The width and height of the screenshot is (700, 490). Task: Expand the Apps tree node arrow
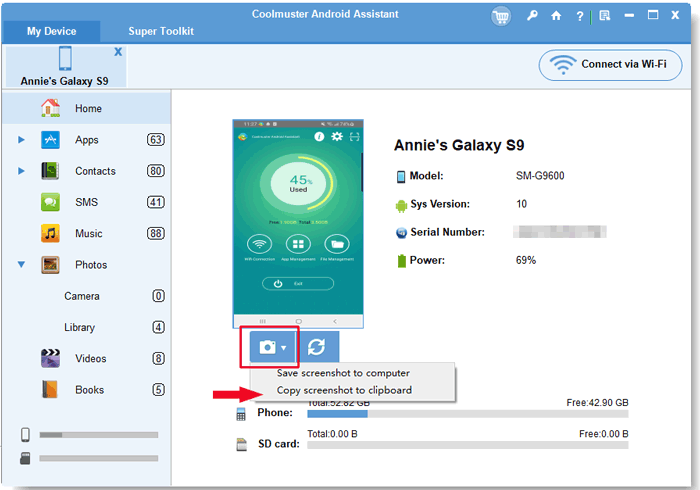click(x=21, y=140)
